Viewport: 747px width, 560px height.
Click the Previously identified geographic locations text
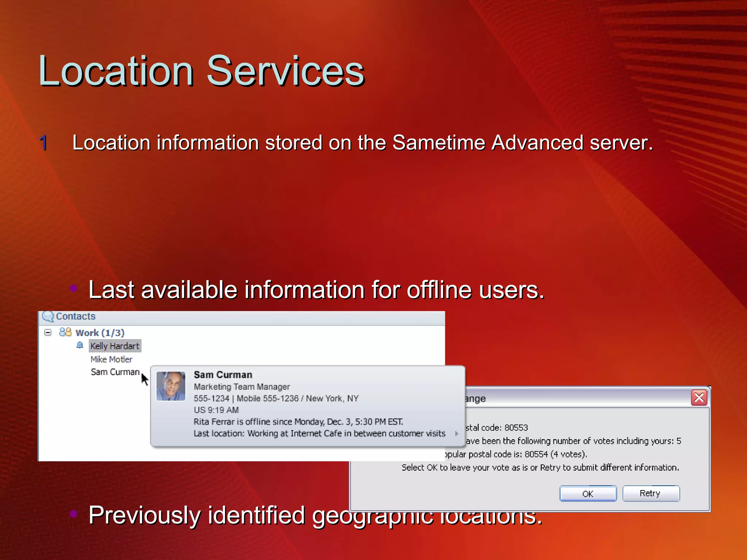click(316, 516)
